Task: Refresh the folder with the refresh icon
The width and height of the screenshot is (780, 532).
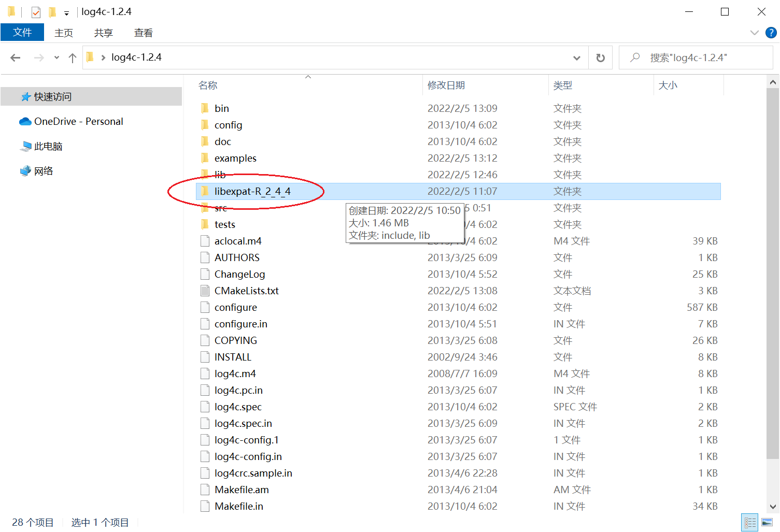Action: pyautogui.click(x=600, y=57)
